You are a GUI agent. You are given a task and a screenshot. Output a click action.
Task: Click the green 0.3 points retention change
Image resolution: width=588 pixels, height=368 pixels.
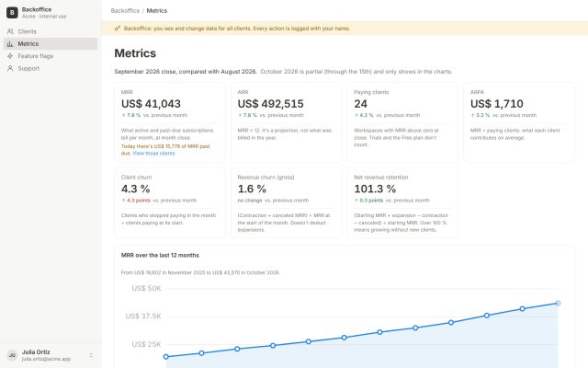[x=368, y=201]
